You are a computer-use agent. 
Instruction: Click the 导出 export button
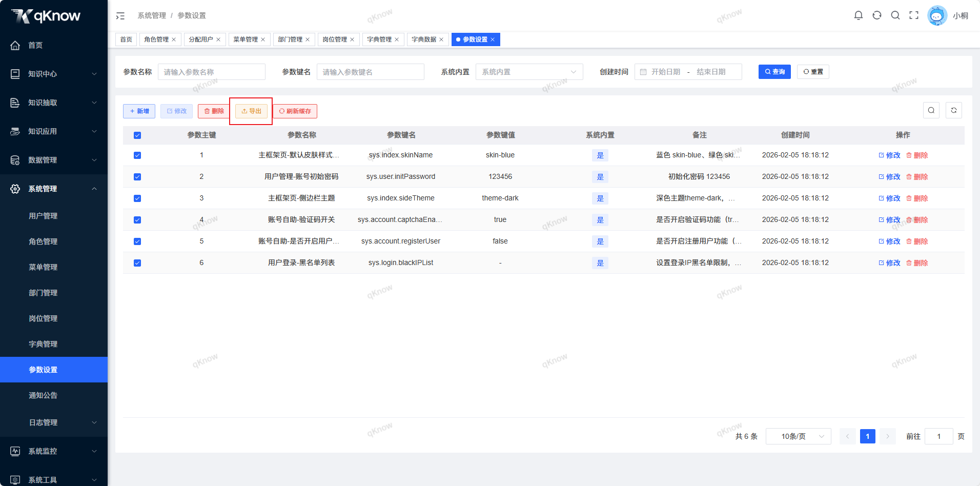[x=251, y=111]
